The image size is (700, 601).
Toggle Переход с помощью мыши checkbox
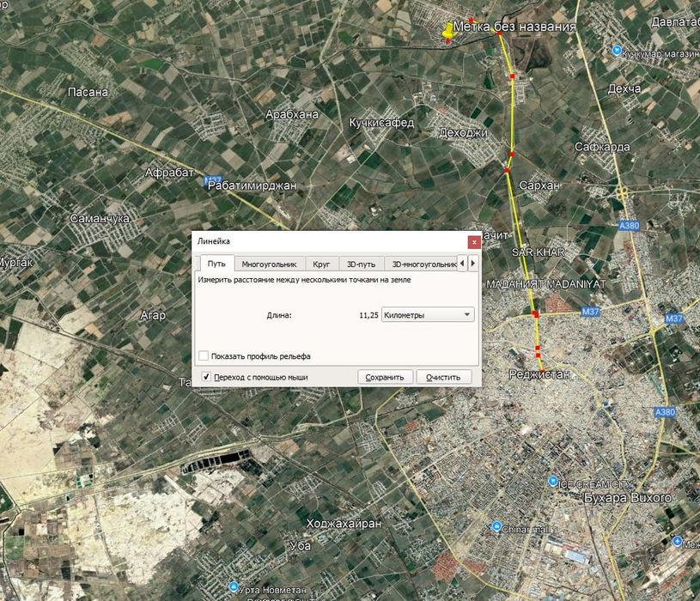pyautogui.click(x=206, y=377)
